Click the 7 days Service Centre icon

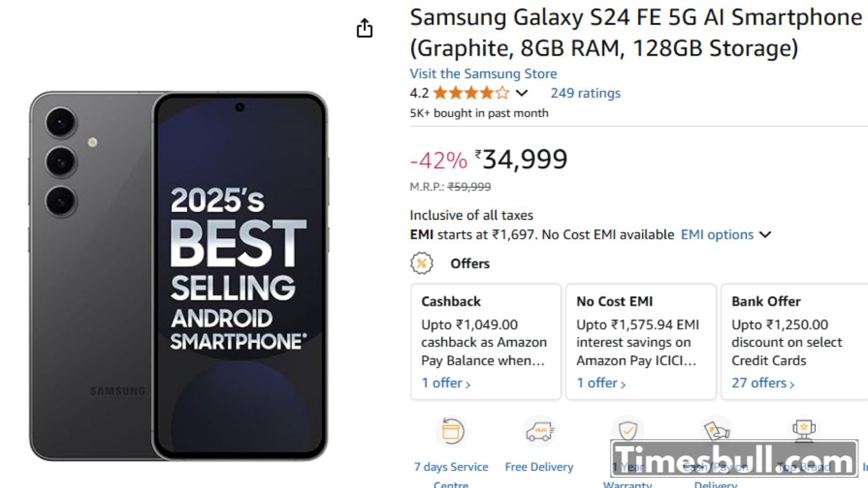tap(452, 431)
